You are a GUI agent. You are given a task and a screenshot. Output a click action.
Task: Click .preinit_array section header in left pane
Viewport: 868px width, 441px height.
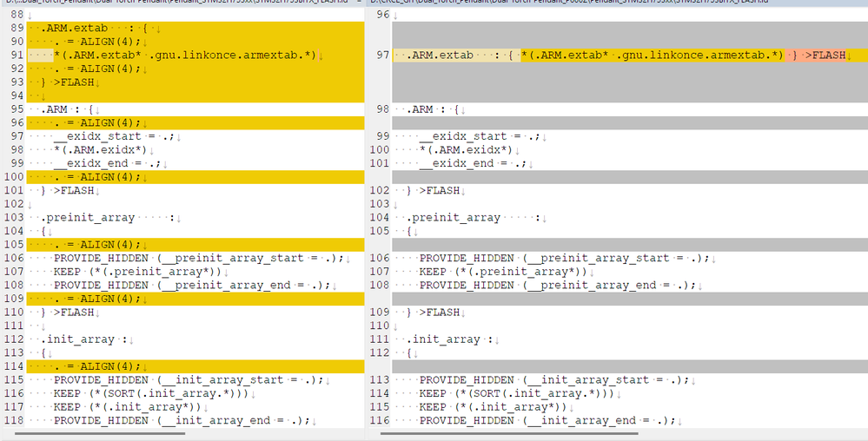(x=89, y=217)
